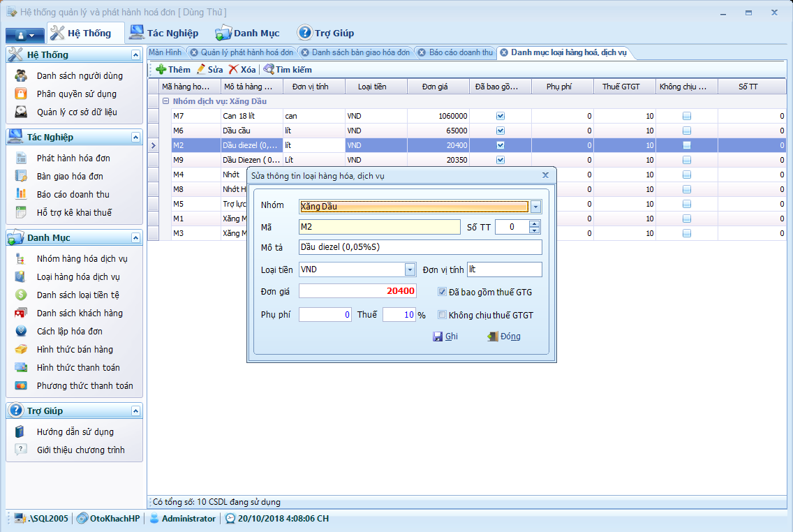
Task: Click the Thêm add icon in toolbar
Action: point(161,70)
